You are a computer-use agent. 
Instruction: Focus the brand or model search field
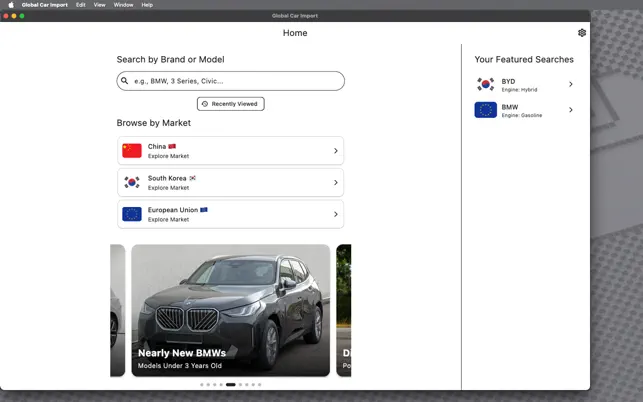(x=230, y=81)
